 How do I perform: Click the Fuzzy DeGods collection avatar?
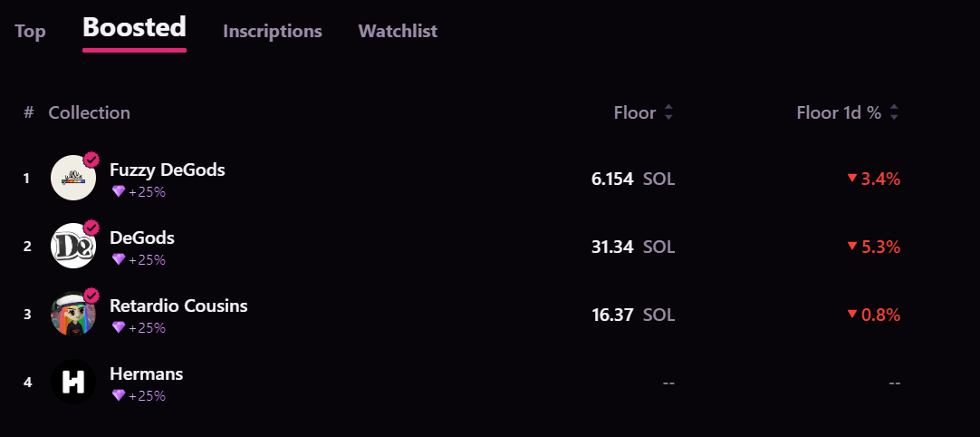click(x=72, y=178)
